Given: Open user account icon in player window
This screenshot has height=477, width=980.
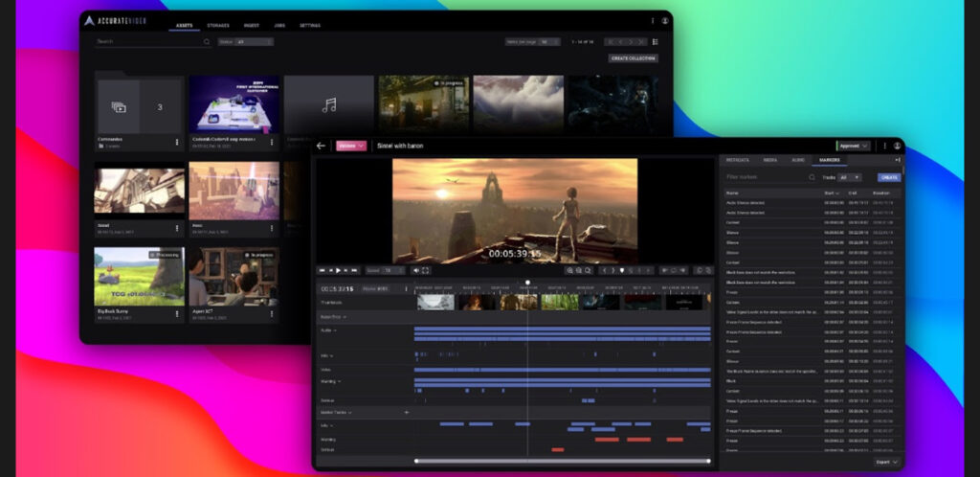Looking at the screenshot, I should 897,146.
